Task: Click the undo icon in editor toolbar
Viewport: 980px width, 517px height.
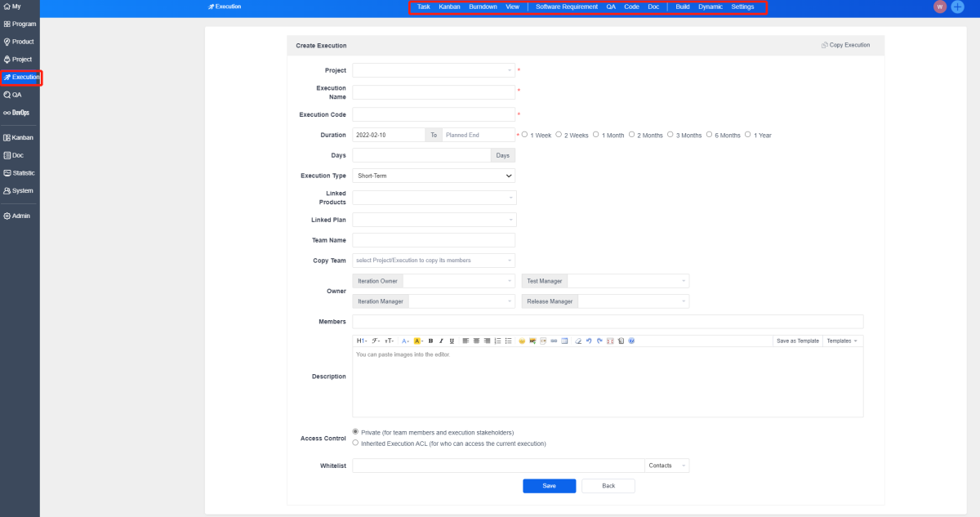Action: (x=589, y=341)
